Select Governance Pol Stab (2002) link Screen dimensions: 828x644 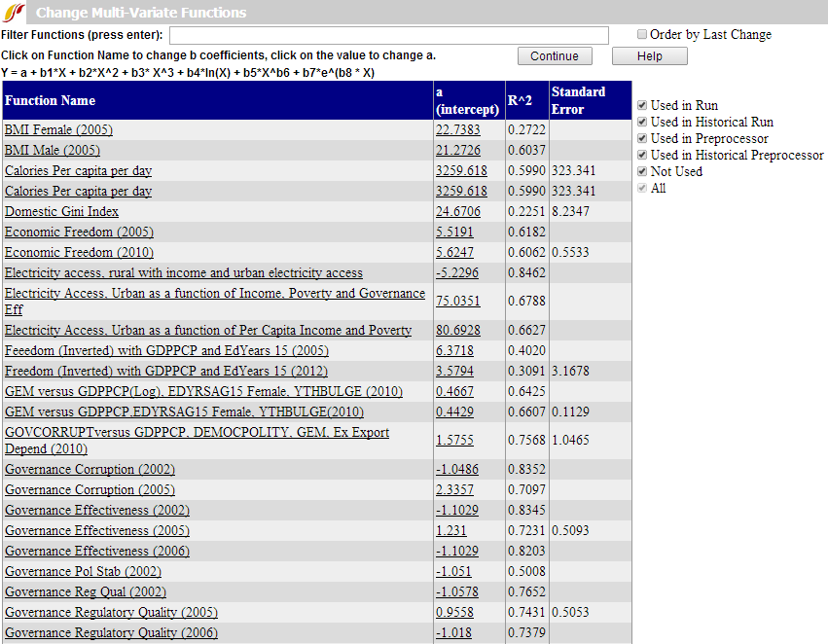tap(83, 572)
